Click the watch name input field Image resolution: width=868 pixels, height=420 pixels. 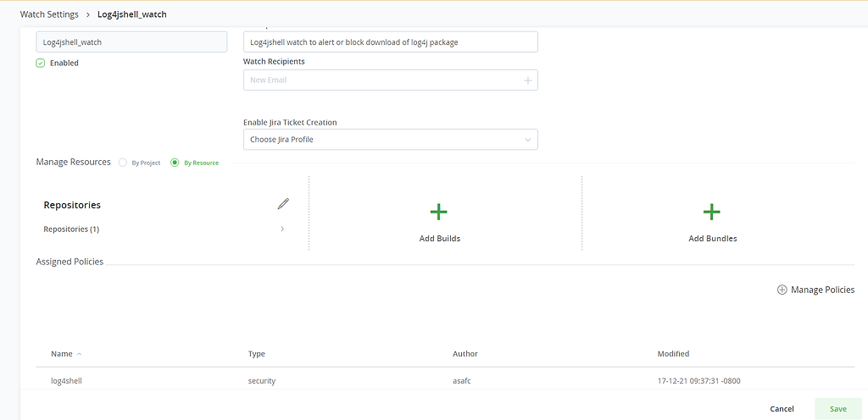click(x=131, y=41)
